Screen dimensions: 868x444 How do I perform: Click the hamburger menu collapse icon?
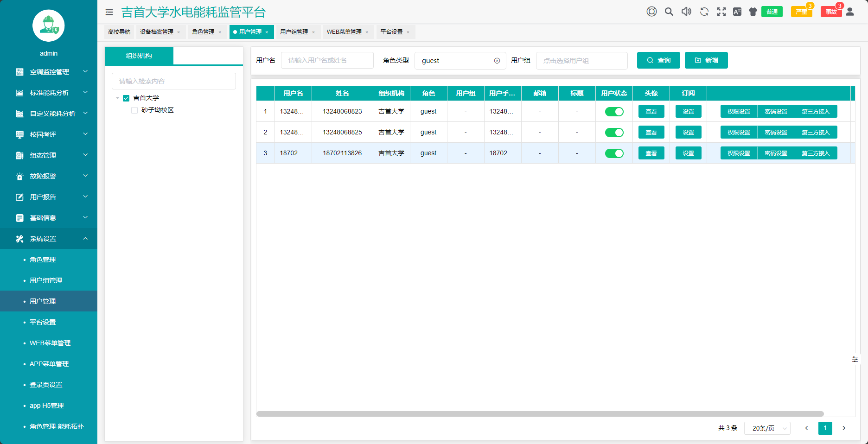(x=109, y=12)
